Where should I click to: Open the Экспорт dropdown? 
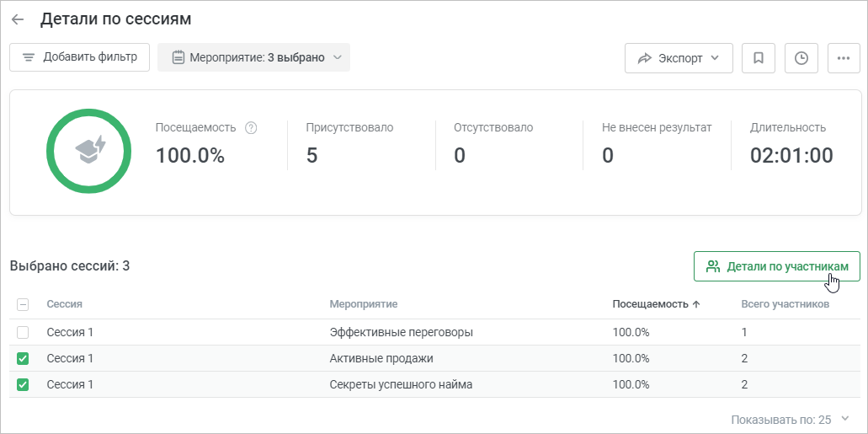(679, 58)
